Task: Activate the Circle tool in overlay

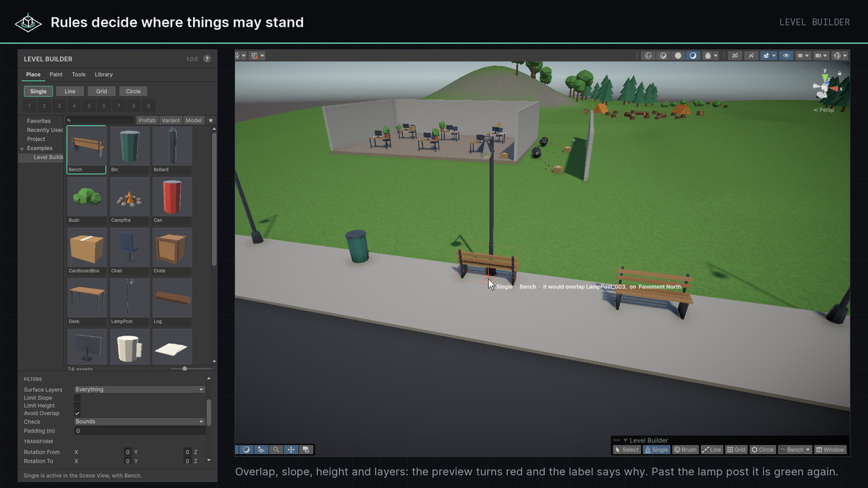Action: click(x=762, y=450)
